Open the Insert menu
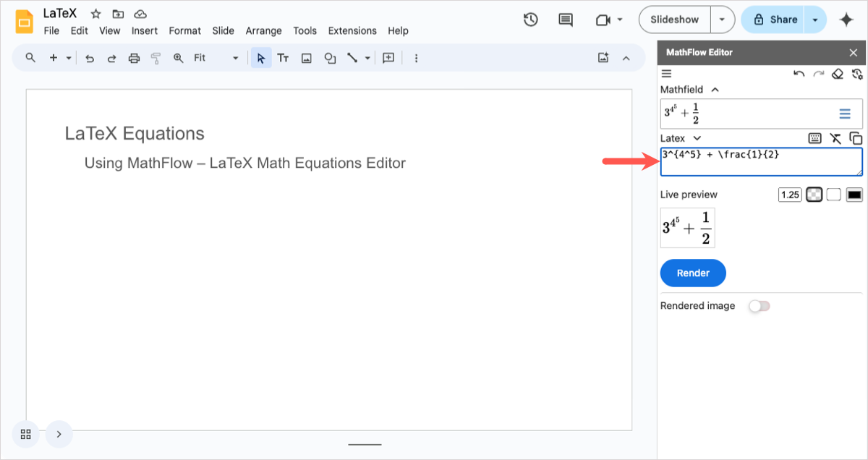This screenshot has height=460, width=868. [145, 31]
